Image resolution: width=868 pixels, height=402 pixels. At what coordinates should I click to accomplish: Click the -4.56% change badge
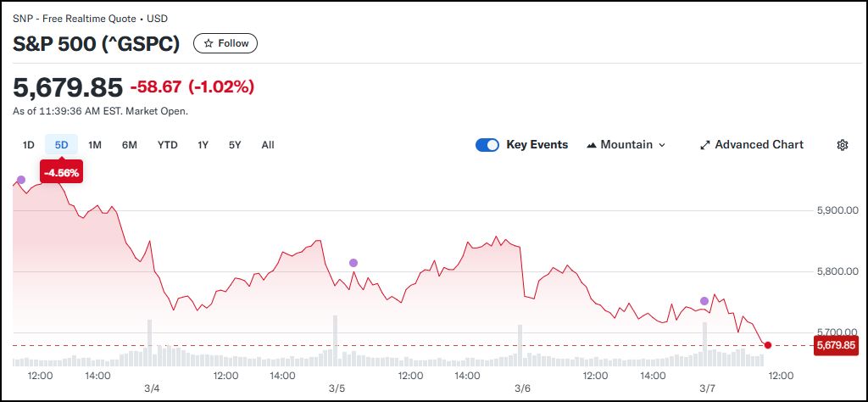(61, 172)
